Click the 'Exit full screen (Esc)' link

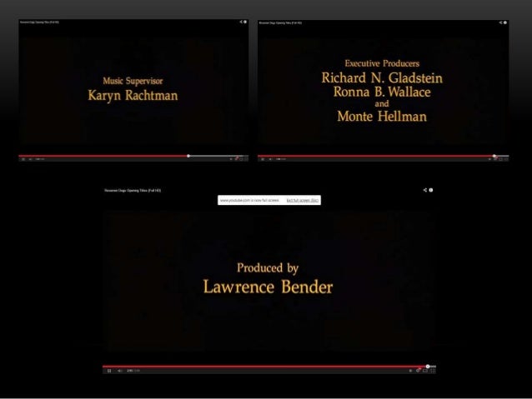(303, 201)
